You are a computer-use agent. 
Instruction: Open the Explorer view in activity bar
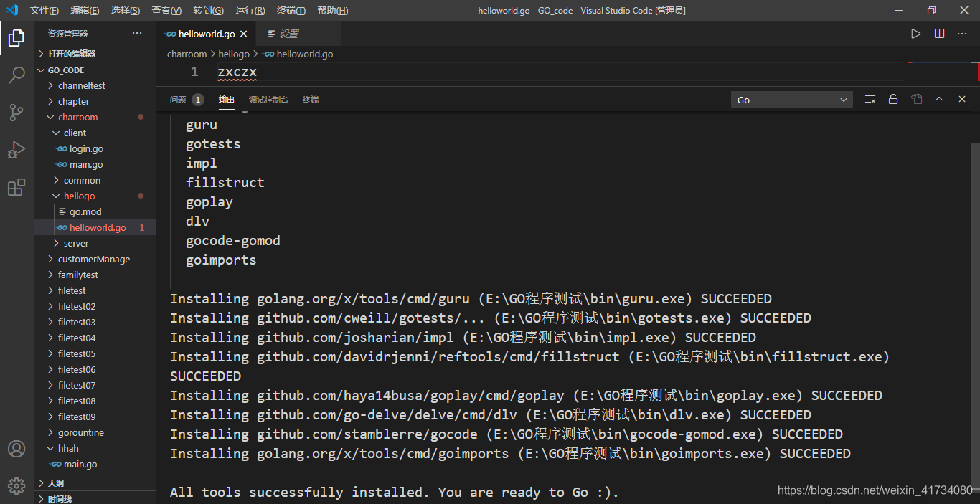(17, 38)
